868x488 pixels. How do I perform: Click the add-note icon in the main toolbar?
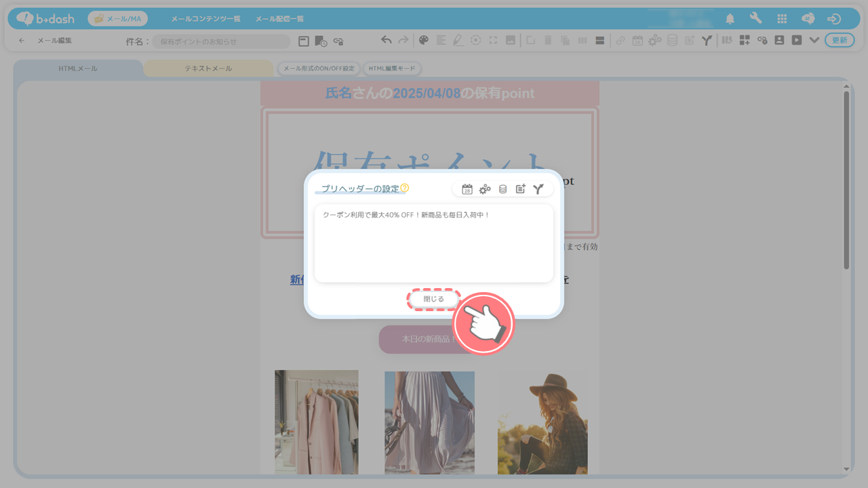[690, 41]
